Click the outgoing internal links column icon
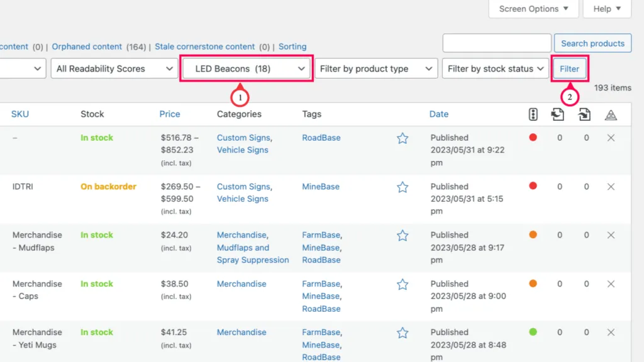Screen dimensions: 644x362 [x=557, y=114]
